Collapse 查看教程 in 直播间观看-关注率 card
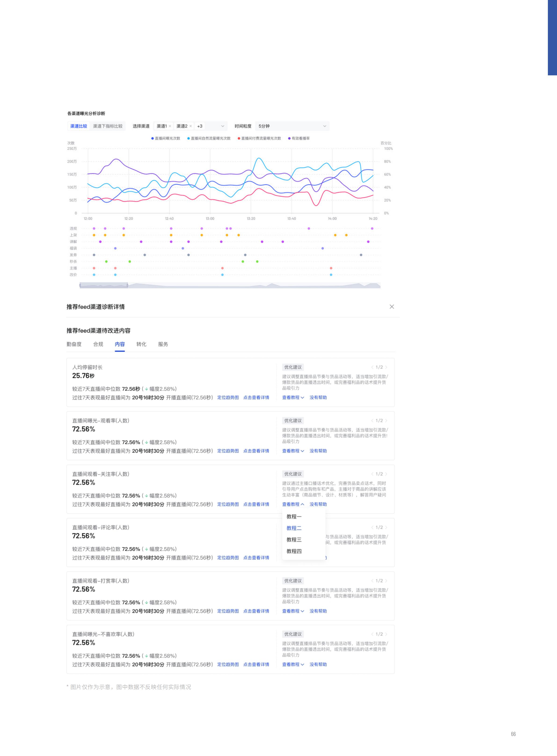The height and width of the screenshot is (756, 557). tap(293, 504)
